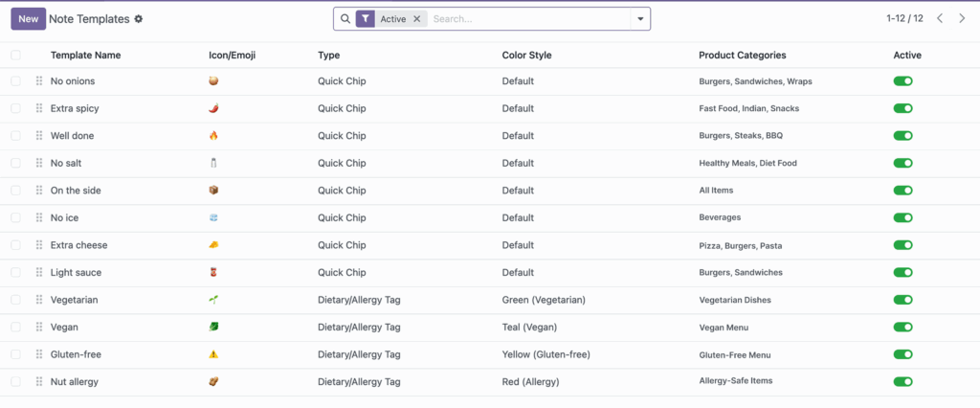Click drag handle of On the side row

(x=38, y=191)
